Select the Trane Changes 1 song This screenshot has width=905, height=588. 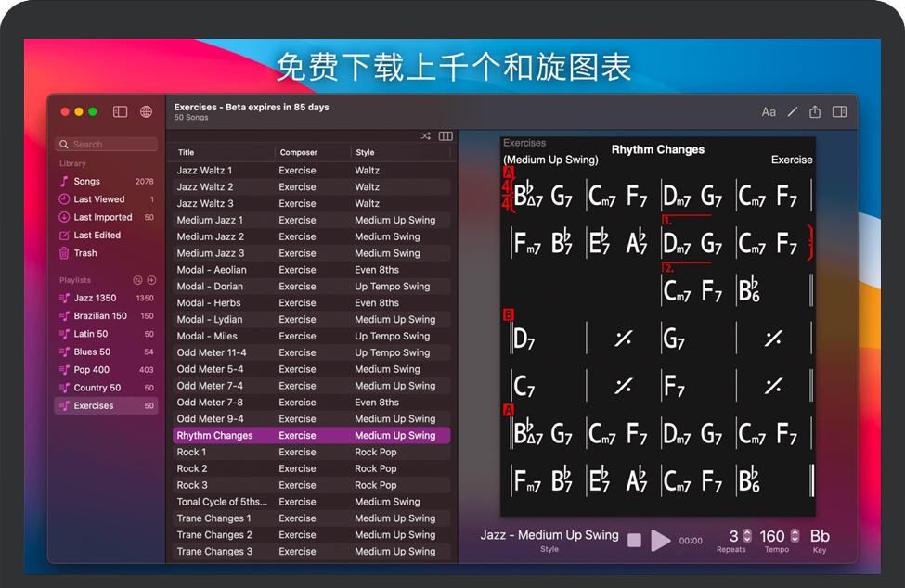[x=311, y=518]
